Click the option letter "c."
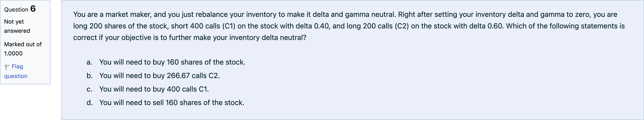 89,89
